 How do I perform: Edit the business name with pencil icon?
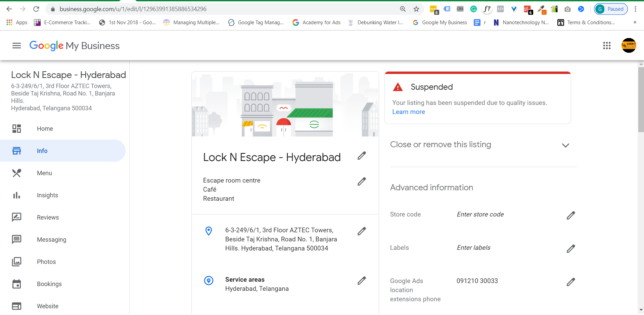click(362, 156)
